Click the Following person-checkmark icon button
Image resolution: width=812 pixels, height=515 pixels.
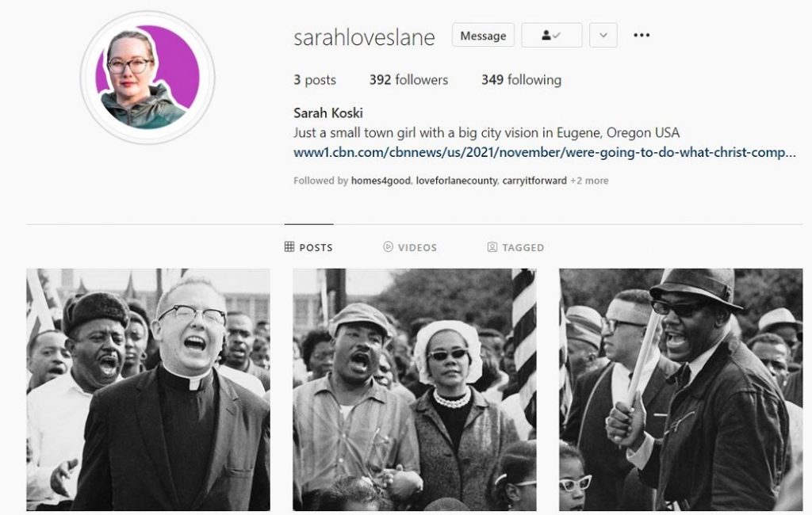click(x=552, y=35)
